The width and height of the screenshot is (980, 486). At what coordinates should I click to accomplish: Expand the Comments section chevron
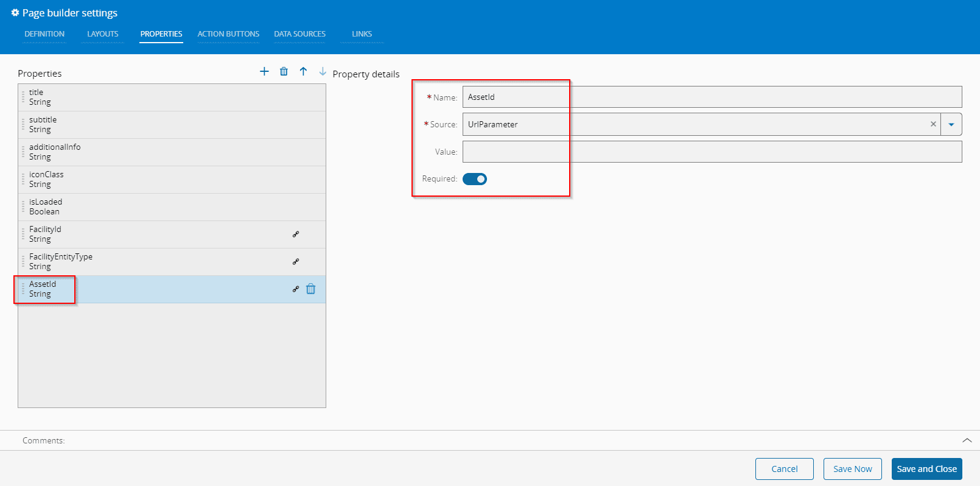(x=967, y=440)
